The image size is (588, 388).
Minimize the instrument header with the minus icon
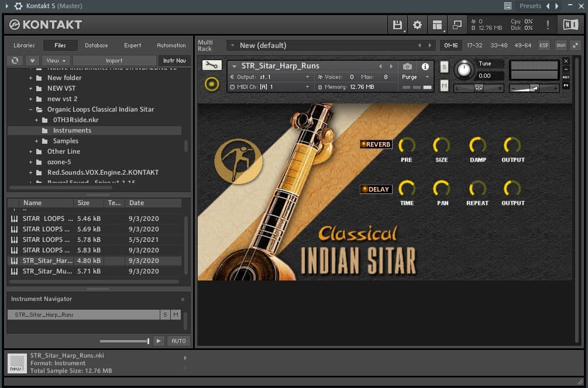pos(566,70)
